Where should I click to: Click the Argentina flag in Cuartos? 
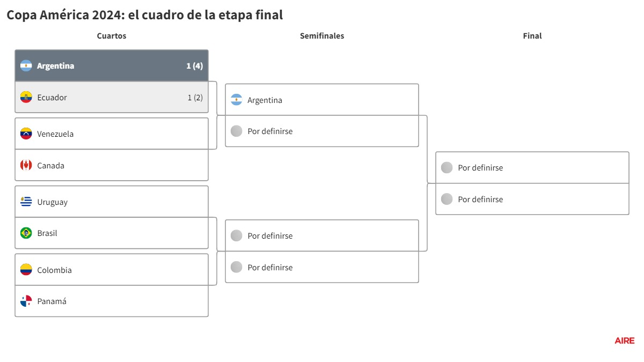pos(26,66)
